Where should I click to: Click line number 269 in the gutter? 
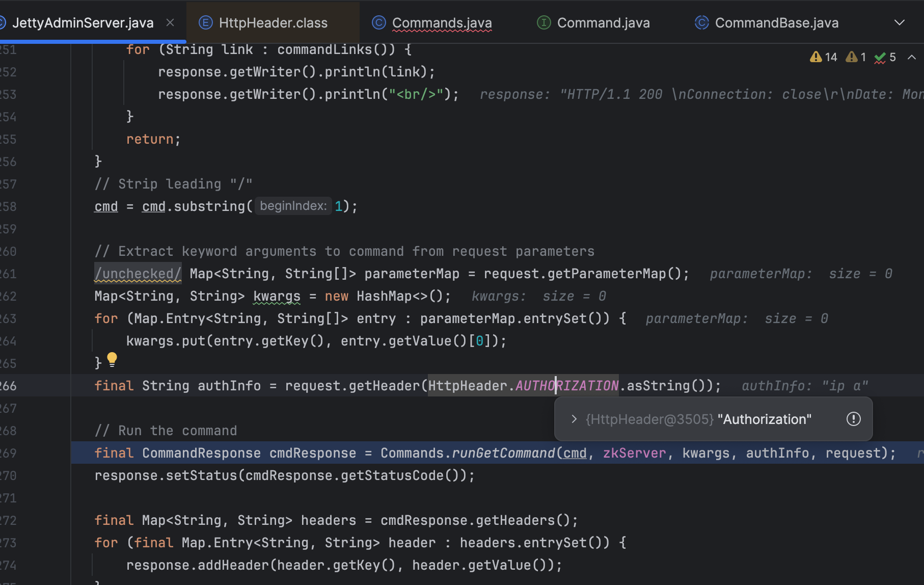pos(8,453)
